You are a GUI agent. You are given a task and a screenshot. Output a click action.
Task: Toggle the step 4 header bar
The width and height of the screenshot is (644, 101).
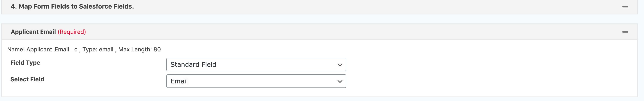350,7
